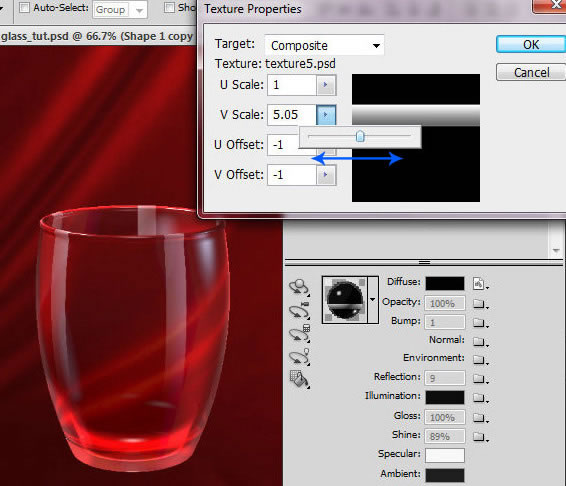Open the Auto-Select Group dropdown

119,10
